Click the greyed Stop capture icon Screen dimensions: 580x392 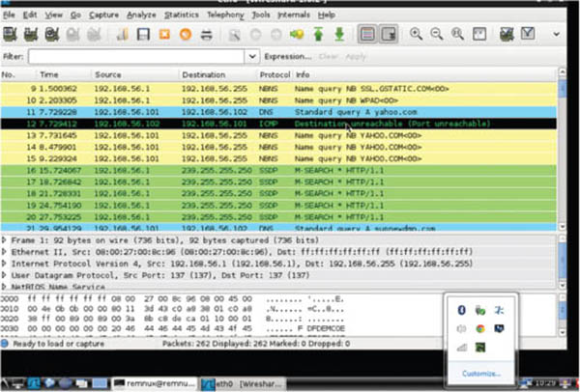[72, 35]
